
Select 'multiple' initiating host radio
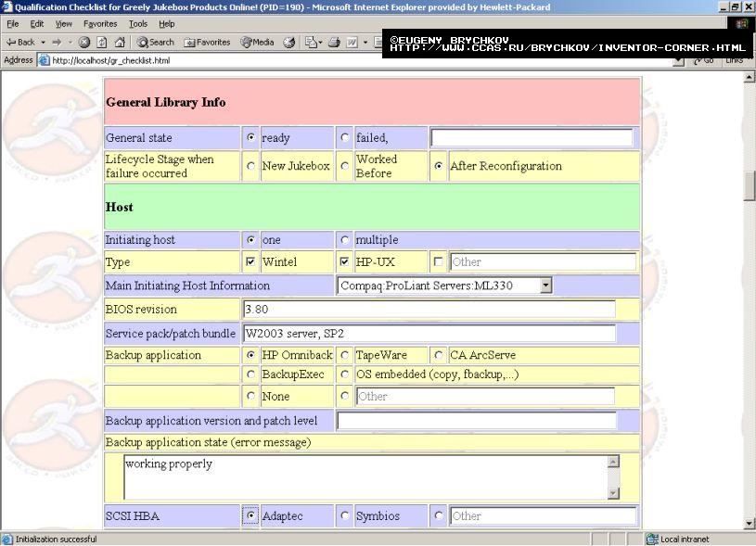point(344,239)
